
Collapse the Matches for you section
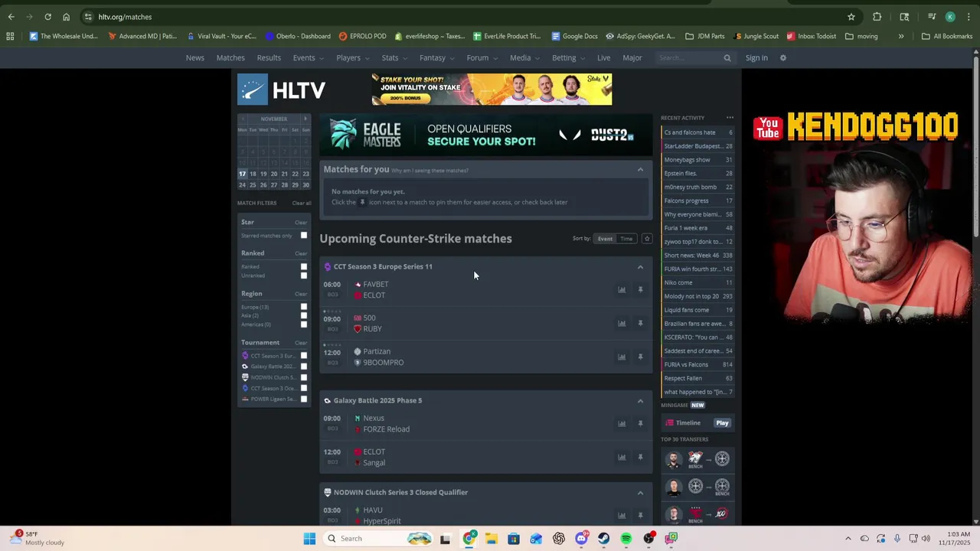pyautogui.click(x=640, y=170)
